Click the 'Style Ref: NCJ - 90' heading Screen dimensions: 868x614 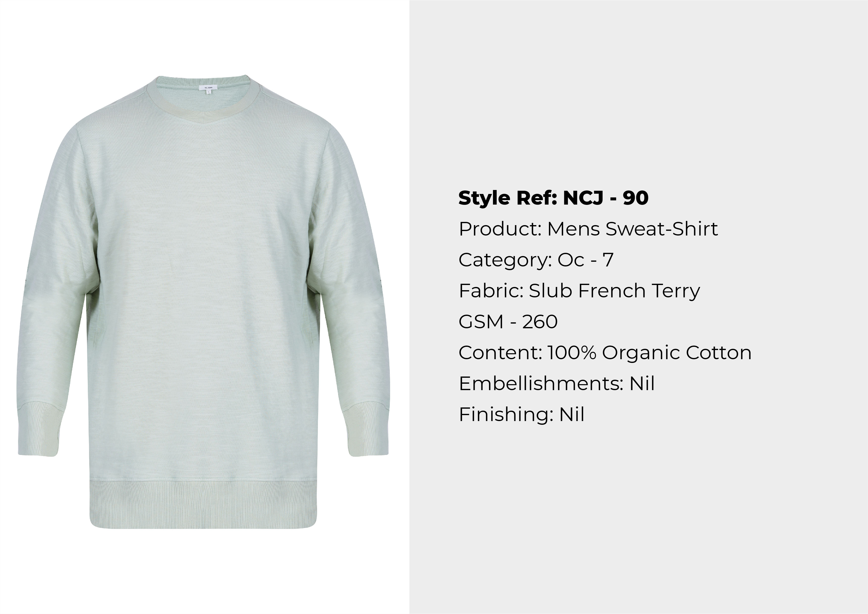pyautogui.click(x=553, y=198)
